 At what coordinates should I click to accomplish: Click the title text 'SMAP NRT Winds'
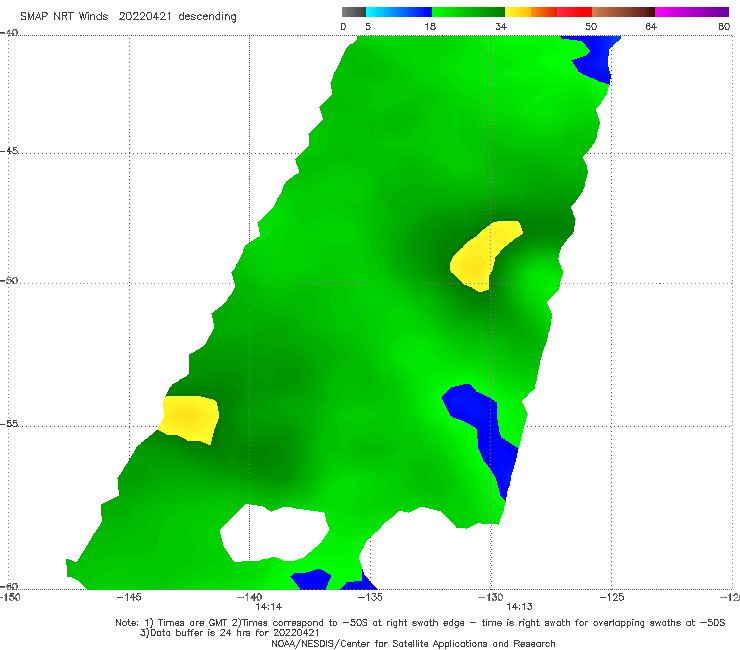(x=64, y=16)
